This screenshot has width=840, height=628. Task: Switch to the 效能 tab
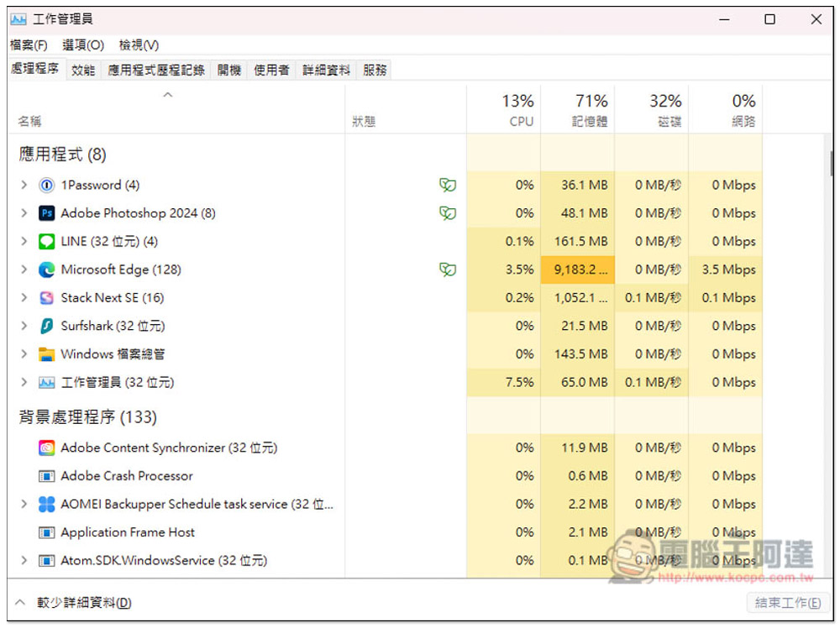pos(83,71)
